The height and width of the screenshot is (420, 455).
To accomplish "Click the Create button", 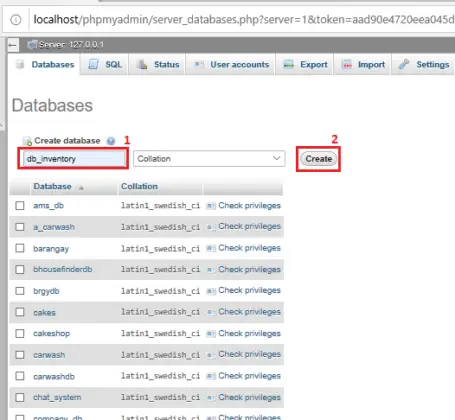I will [319, 159].
